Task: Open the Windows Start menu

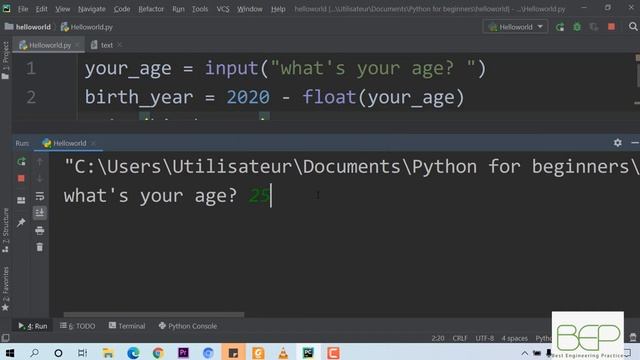Action: (x=9, y=353)
